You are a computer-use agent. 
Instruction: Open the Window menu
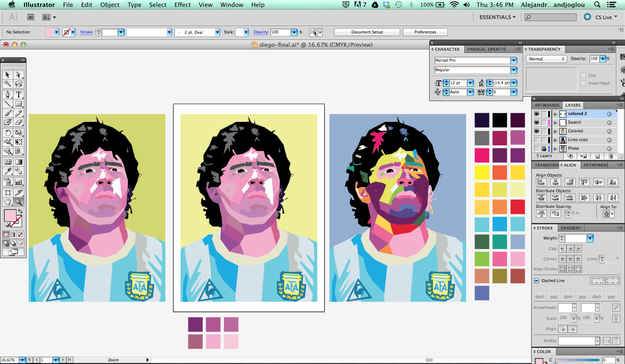[x=232, y=5]
